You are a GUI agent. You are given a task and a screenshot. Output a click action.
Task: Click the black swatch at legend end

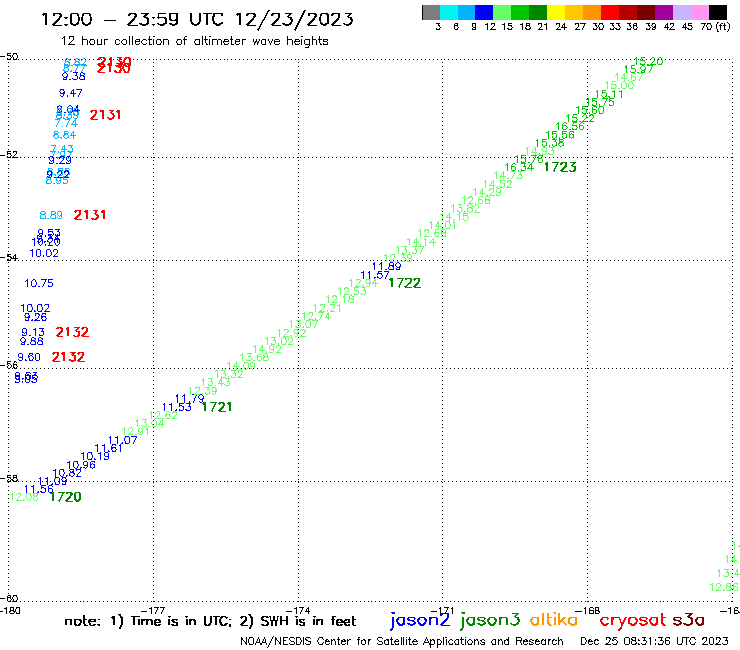click(718, 12)
